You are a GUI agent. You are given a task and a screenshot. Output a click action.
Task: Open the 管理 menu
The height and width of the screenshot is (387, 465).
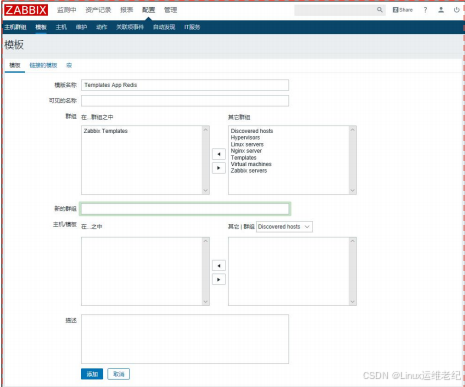tap(170, 10)
